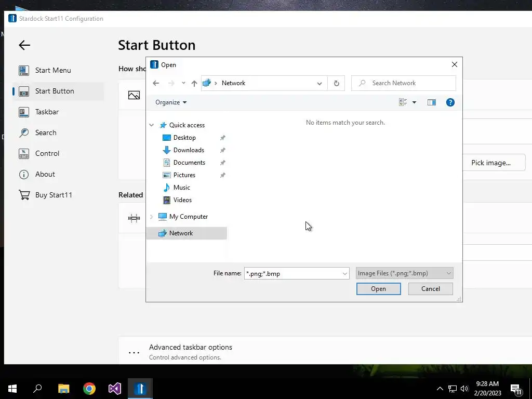The height and width of the screenshot is (399, 532).
Task: Open File Explorer from taskbar
Action: tap(63, 389)
